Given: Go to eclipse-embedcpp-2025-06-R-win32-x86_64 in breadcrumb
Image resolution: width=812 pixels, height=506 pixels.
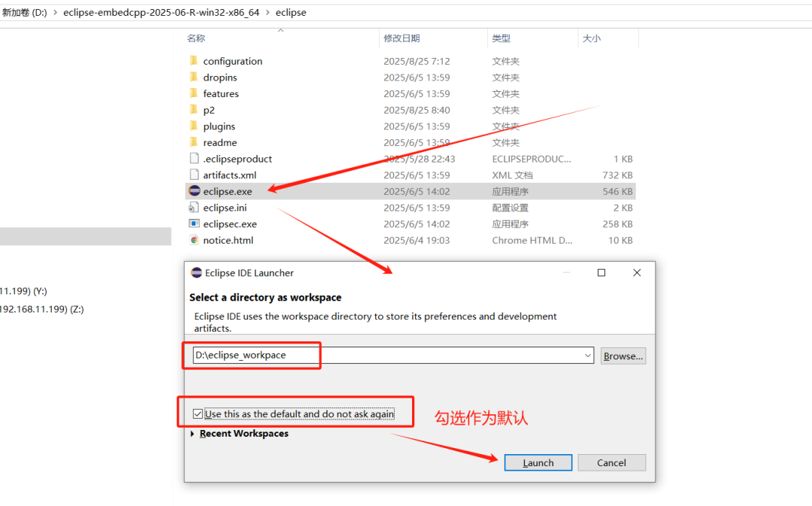Looking at the screenshot, I should click(161, 13).
